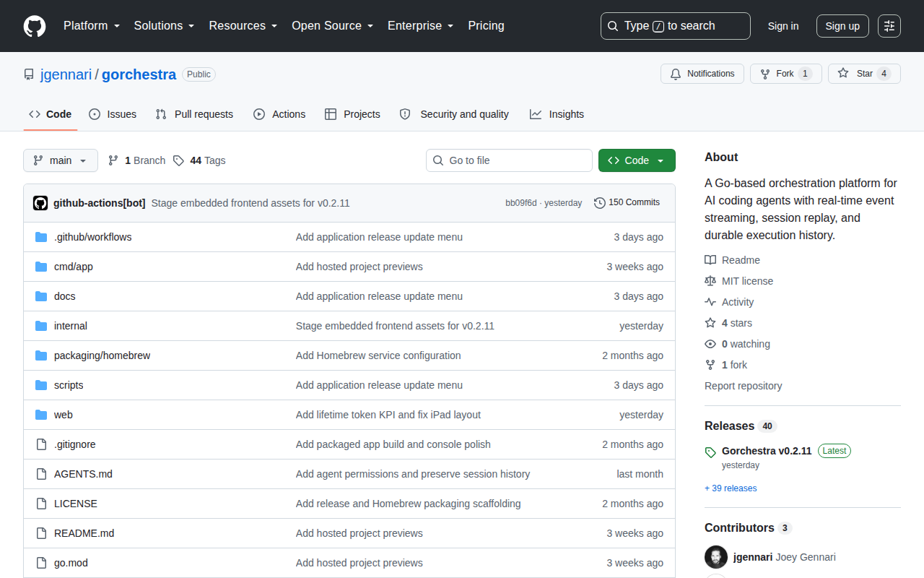Image resolution: width=924 pixels, height=578 pixels.
Task: Click the book icon next to Readme
Action: click(x=710, y=260)
